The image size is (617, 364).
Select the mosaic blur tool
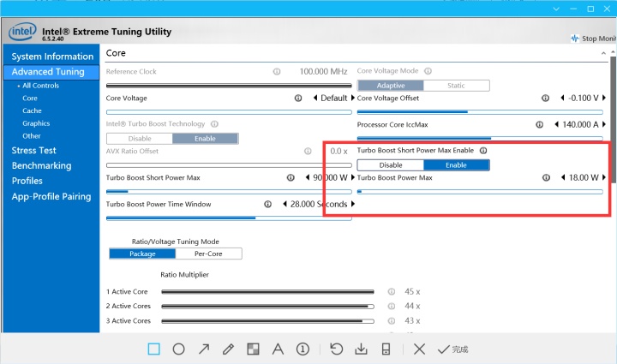pos(253,349)
